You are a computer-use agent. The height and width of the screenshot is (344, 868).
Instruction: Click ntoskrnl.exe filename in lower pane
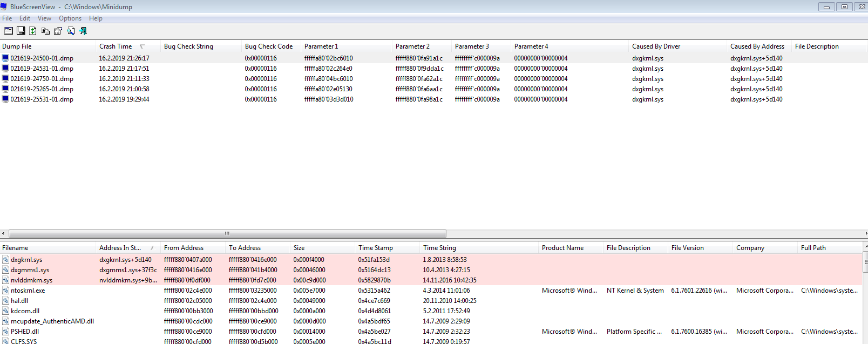click(x=28, y=291)
